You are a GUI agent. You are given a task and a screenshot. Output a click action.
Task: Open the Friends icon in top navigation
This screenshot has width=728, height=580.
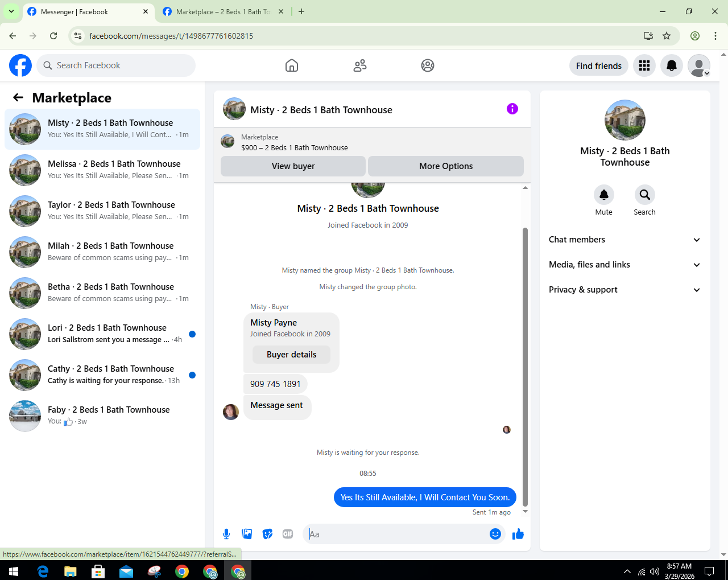[x=360, y=65]
